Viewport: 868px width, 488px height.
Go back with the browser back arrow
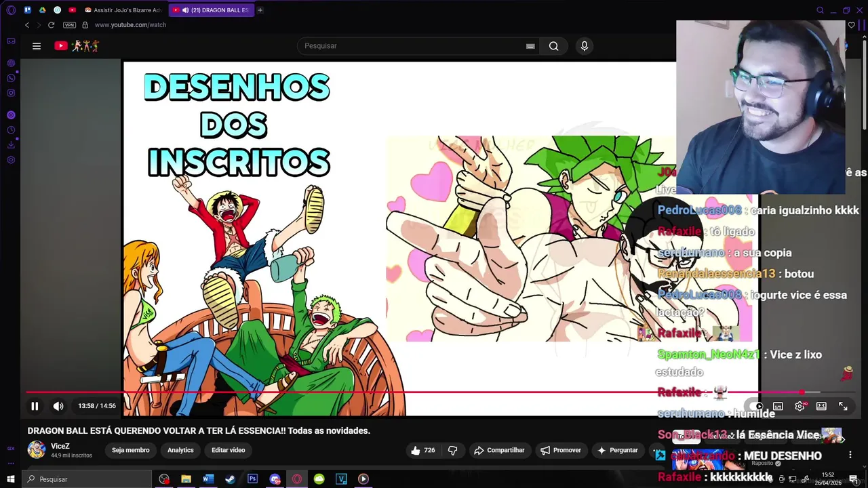27,25
